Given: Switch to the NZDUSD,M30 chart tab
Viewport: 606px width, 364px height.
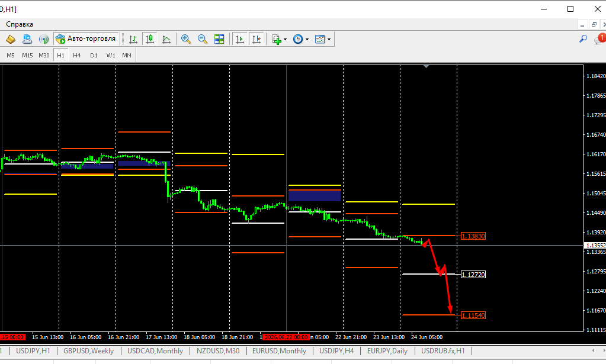Looking at the screenshot, I should (x=218, y=351).
